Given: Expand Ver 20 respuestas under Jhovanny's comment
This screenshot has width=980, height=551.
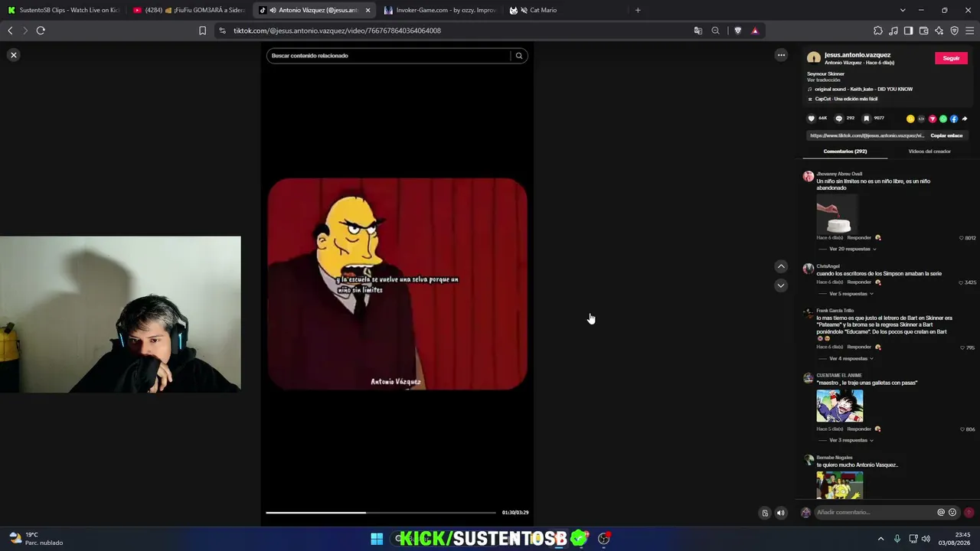Looking at the screenshot, I should 850,249.
